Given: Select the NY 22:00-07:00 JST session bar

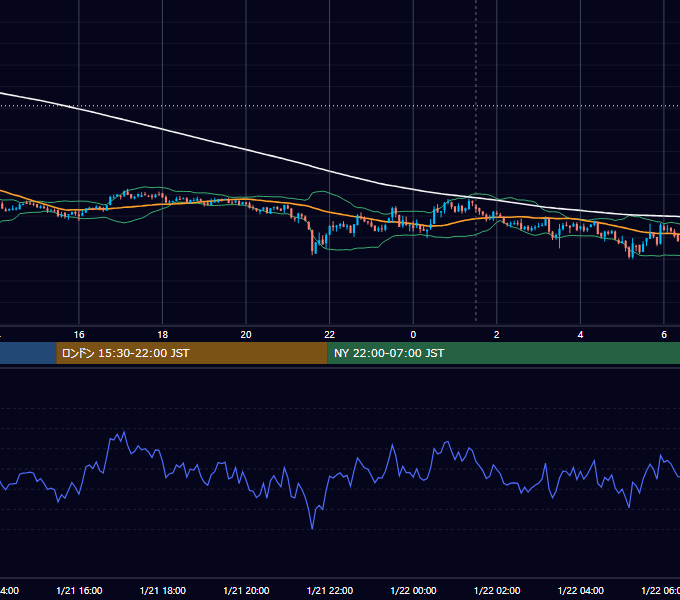Looking at the screenshot, I should pos(503,353).
